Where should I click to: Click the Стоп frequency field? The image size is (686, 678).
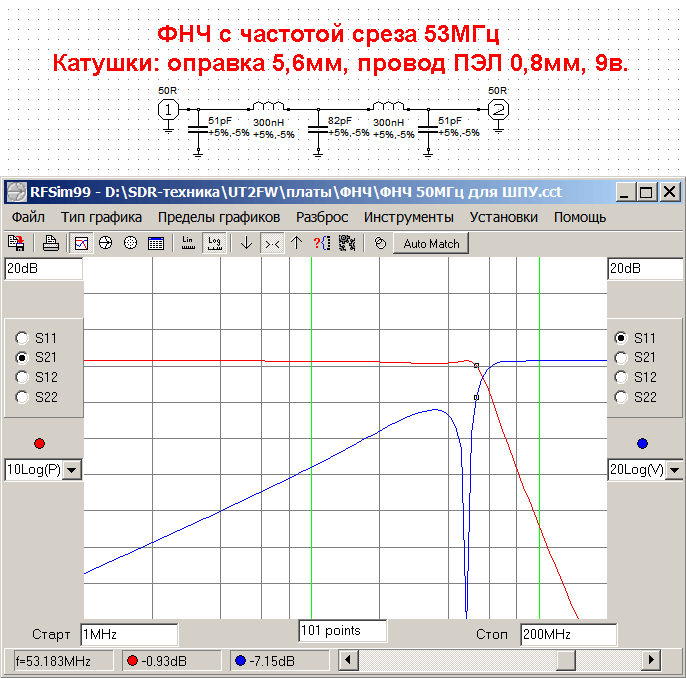567,634
